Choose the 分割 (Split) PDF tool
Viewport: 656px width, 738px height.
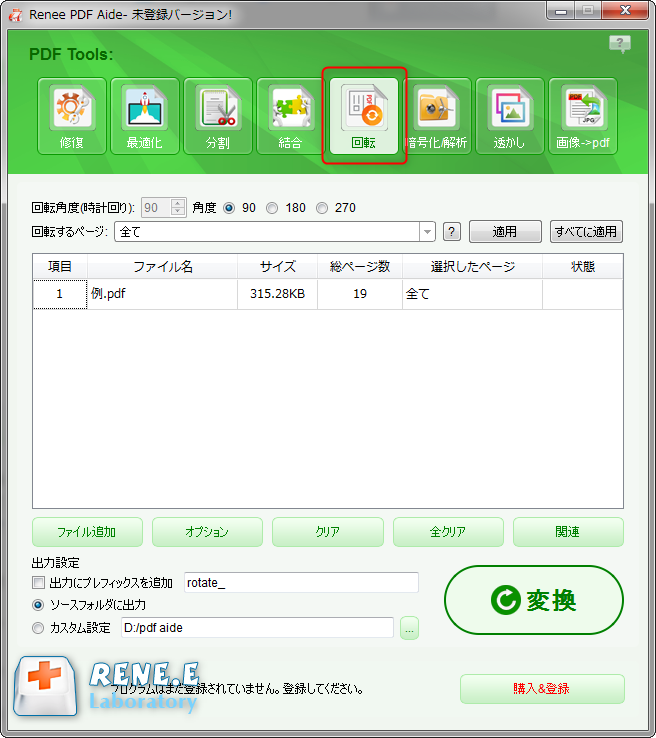click(218, 116)
